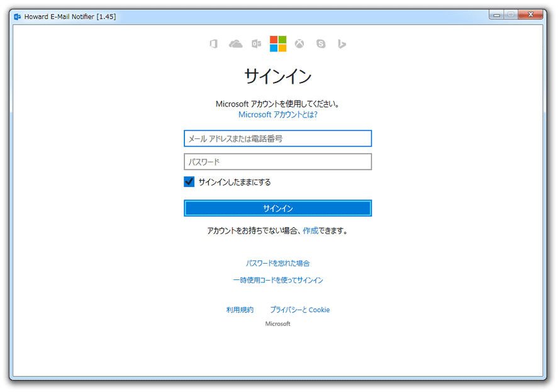Click the app icon in the title bar

click(17, 17)
